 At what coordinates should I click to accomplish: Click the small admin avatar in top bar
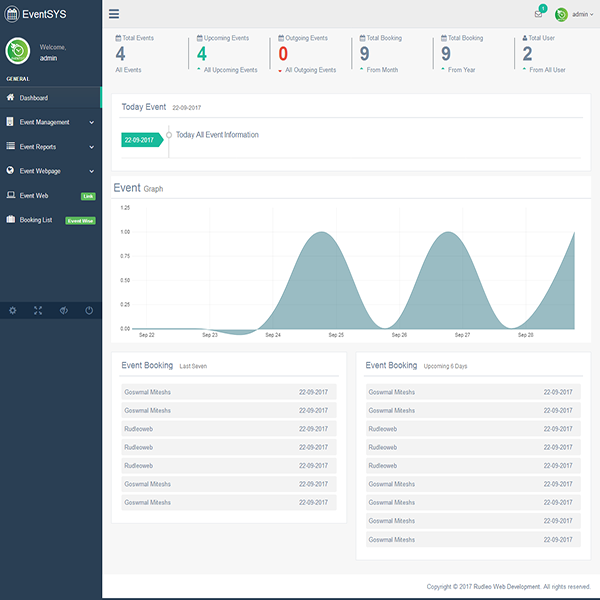click(x=561, y=15)
